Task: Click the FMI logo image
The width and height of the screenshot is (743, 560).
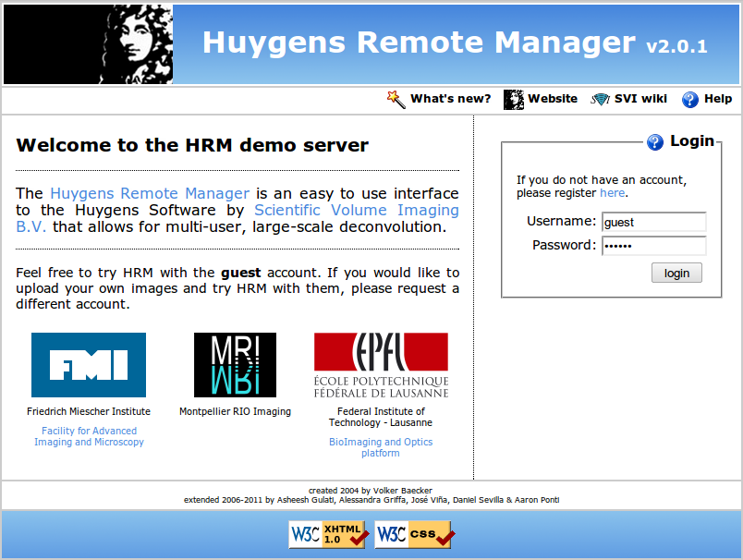Action: (x=89, y=365)
